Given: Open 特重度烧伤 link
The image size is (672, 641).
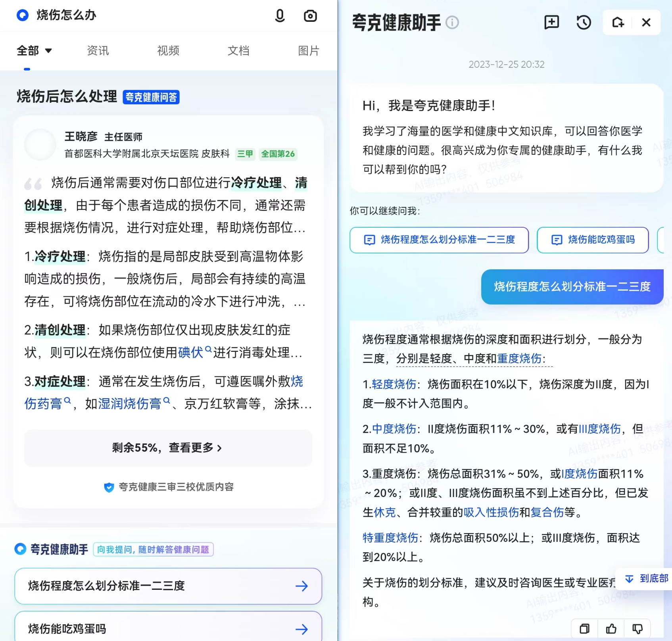Looking at the screenshot, I should [390, 538].
